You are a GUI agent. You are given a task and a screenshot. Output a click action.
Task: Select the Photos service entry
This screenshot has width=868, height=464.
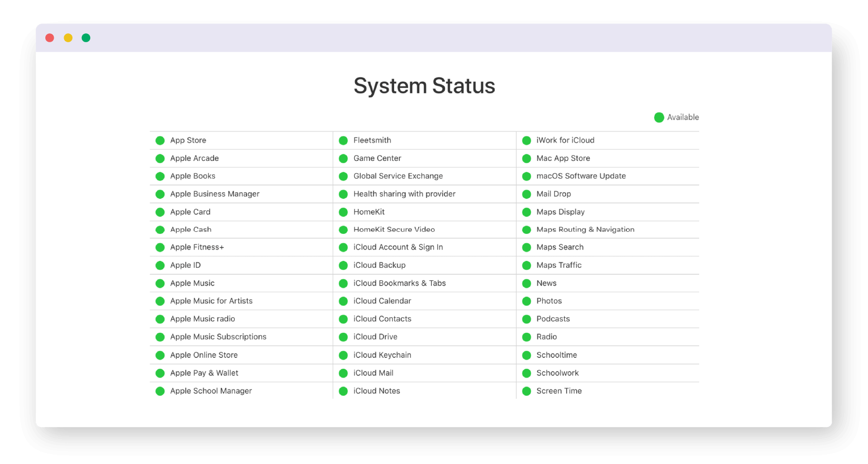pyautogui.click(x=549, y=301)
